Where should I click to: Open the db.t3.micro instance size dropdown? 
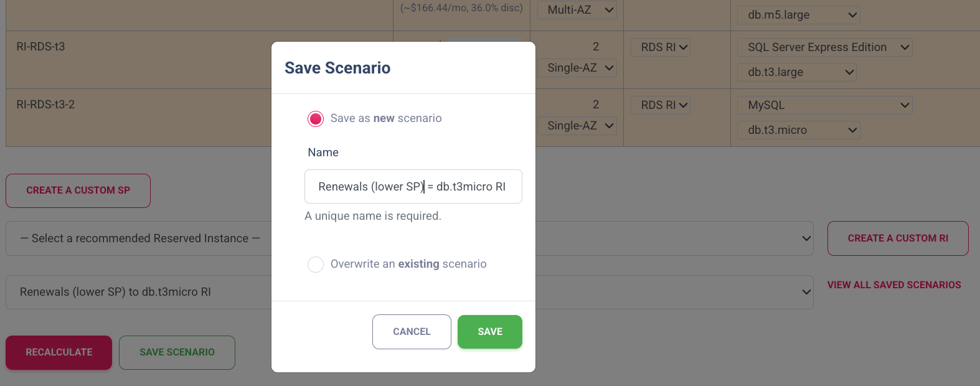(798, 129)
